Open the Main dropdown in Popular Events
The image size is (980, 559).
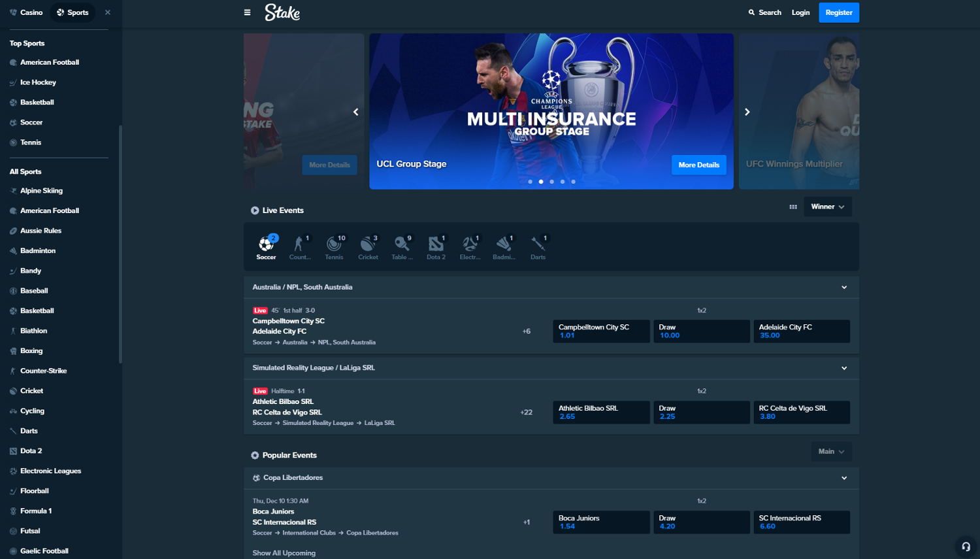831,452
